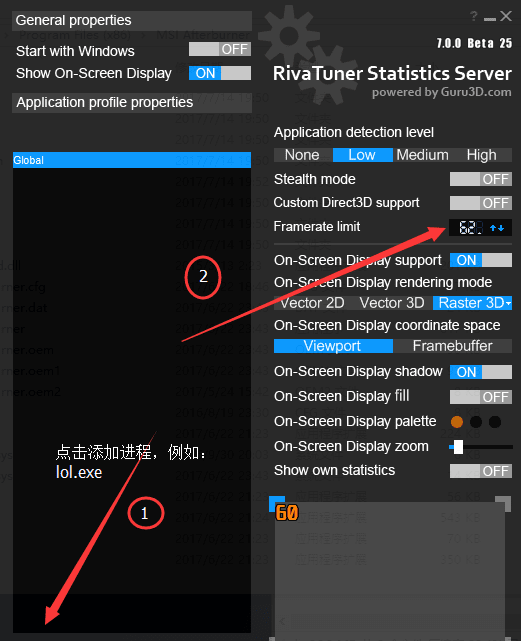Select Framebuffer coordinate space
Screen dimensions: 521x641
tap(452, 346)
